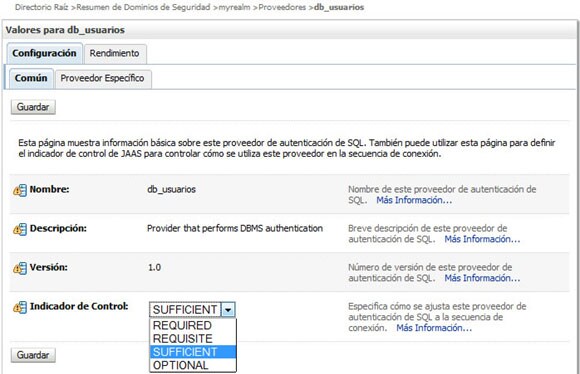Click the Versión value 1.0
This screenshot has height=374, width=580.
154,267
